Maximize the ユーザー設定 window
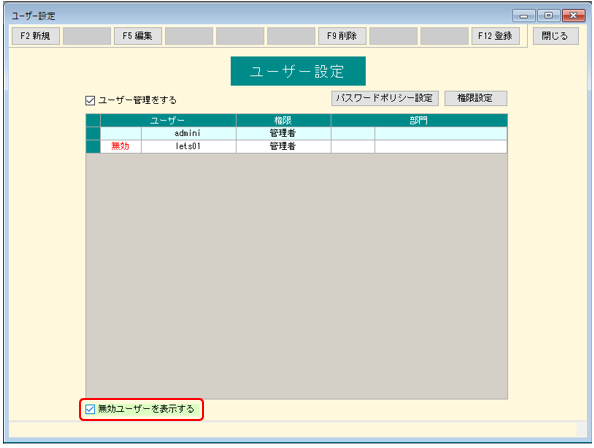 click(x=549, y=16)
